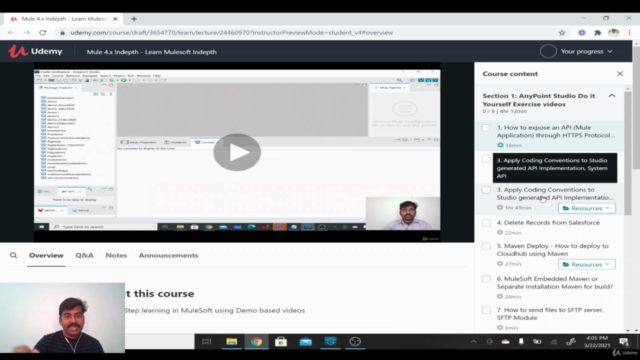Bookmark this page with the star icon

click(562, 33)
